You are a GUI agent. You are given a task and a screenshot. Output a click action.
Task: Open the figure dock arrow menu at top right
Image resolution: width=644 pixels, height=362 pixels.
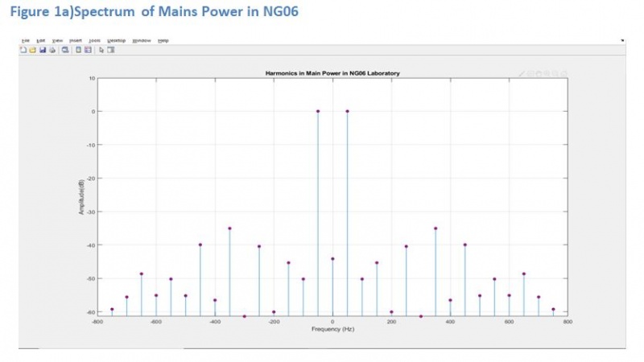[622, 40]
